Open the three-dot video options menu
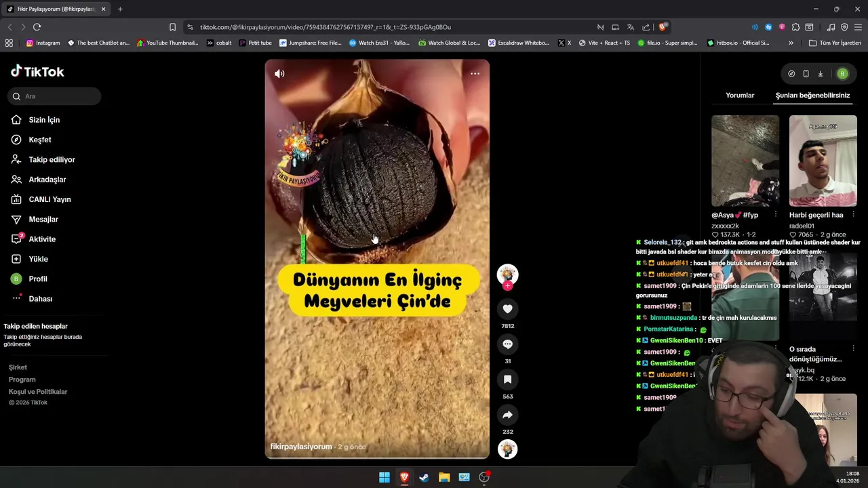This screenshot has width=868, height=488. click(475, 74)
